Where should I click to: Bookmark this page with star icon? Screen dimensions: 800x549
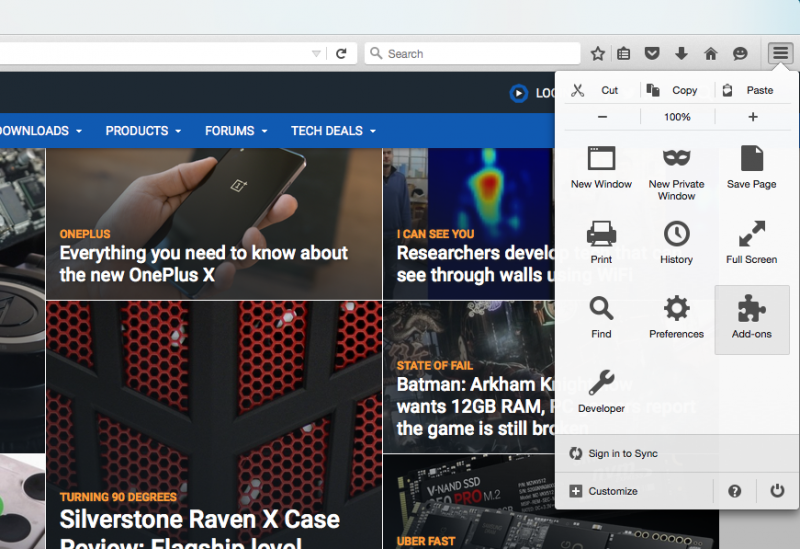click(x=598, y=54)
